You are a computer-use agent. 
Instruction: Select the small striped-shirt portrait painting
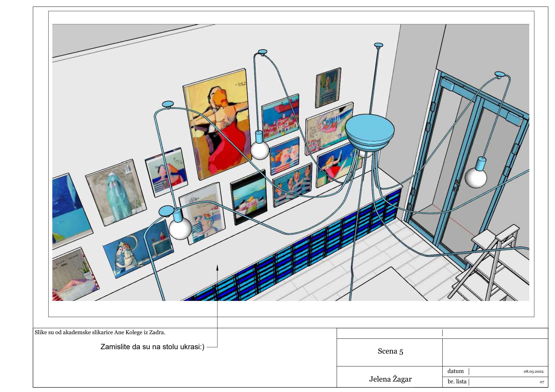pyautogui.click(x=328, y=88)
